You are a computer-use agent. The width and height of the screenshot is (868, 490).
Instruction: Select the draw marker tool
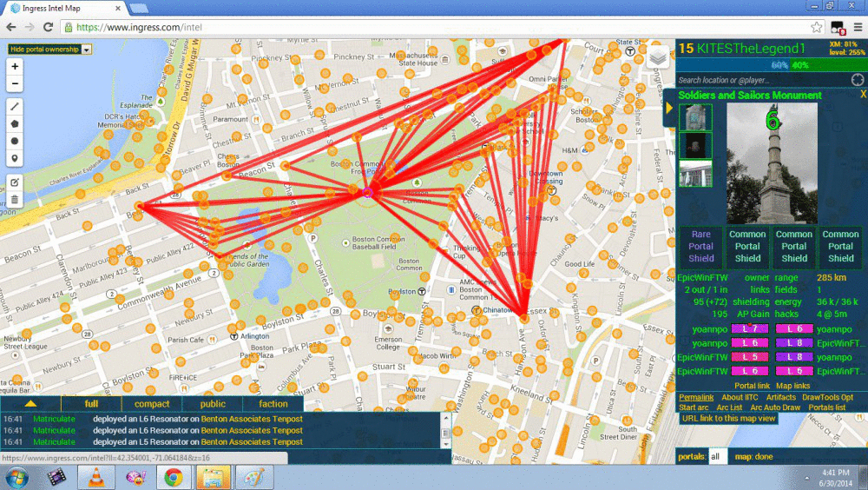pos(15,158)
